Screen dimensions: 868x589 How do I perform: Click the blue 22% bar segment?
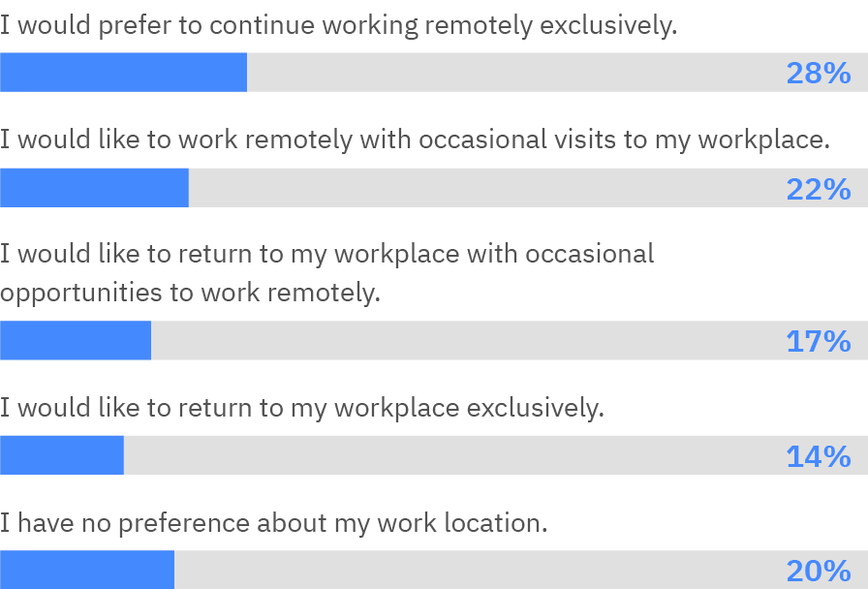[94, 188]
